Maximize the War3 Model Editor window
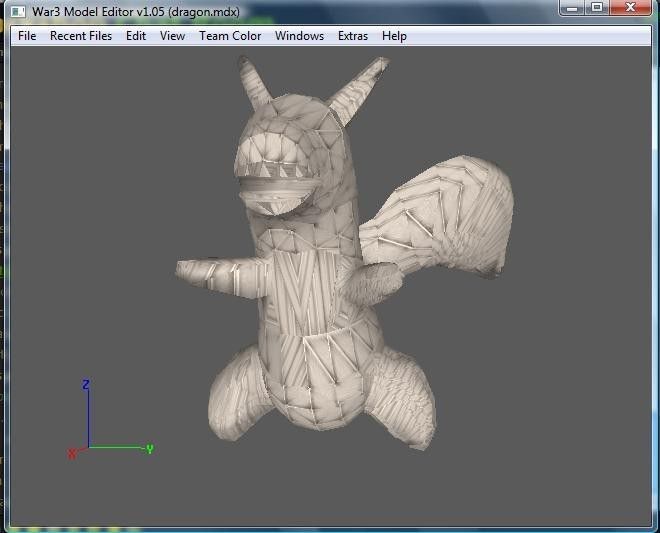Image resolution: width=660 pixels, height=533 pixels. [x=597, y=8]
